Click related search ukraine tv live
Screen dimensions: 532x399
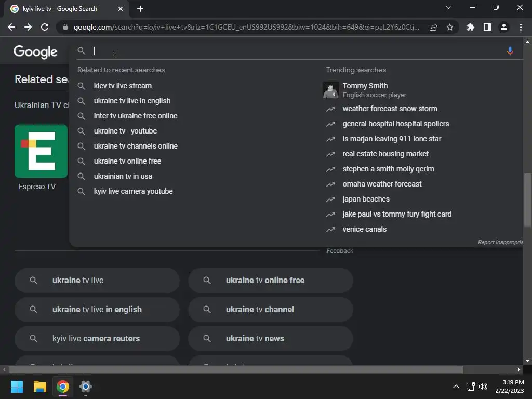tap(97, 281)
